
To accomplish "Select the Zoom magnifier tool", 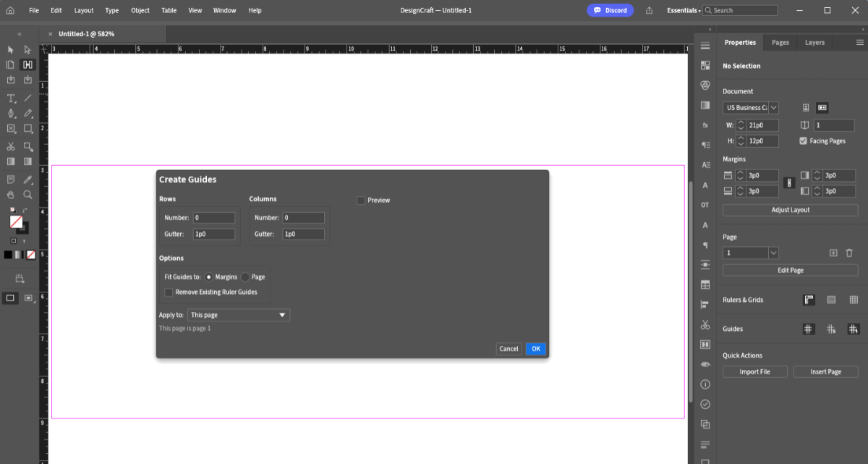I will click(x=27, y=195).
